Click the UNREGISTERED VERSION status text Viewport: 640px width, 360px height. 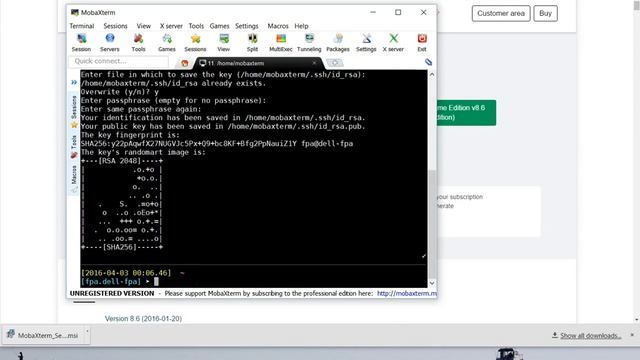click(x=112, y=293)
